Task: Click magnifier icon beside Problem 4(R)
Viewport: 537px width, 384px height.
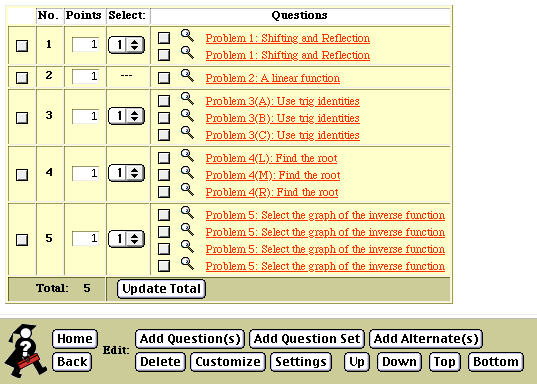Action: pyautogui.click(x=187, y=189)
